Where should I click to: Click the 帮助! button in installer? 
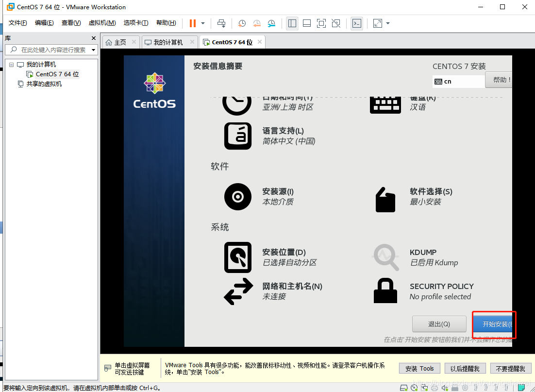click(x=499, y=80)
